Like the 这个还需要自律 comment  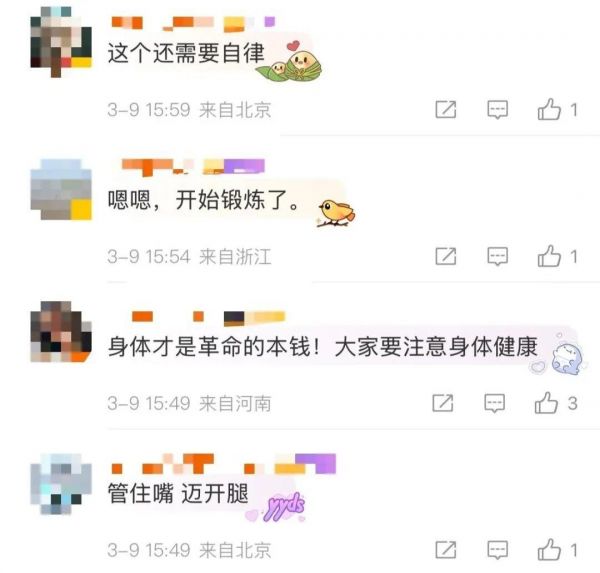(549, 109)
